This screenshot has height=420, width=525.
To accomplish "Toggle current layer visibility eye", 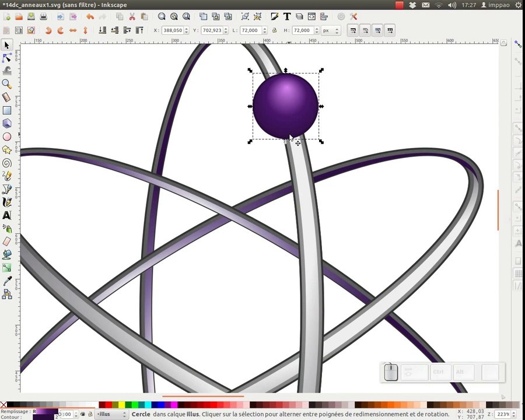I will click(83, 414).
